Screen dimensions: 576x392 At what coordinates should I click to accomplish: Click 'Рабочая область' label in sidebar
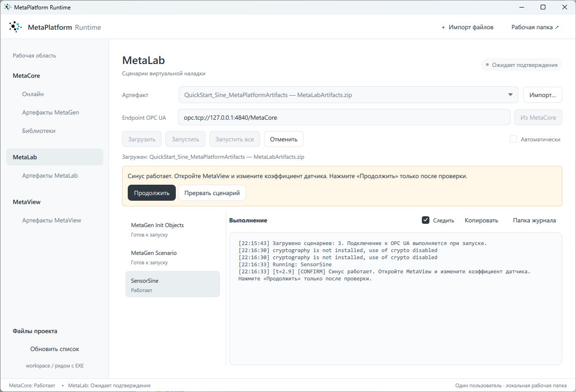click(34, 56)
